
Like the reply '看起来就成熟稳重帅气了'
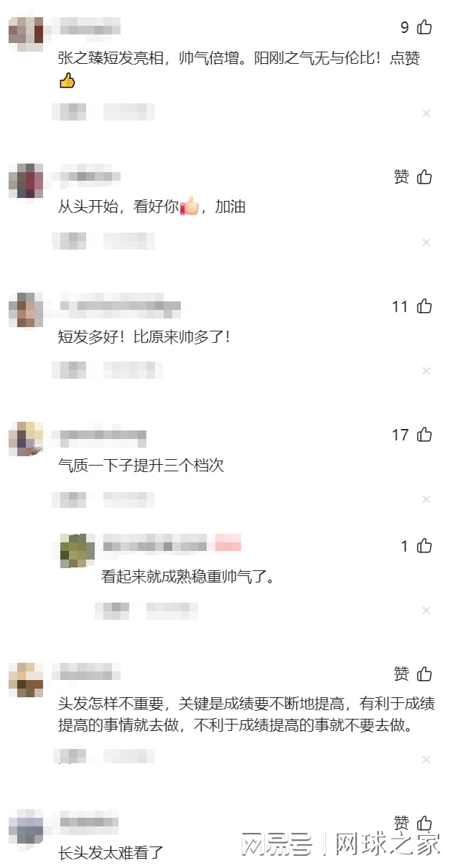[x=425, y=546]
